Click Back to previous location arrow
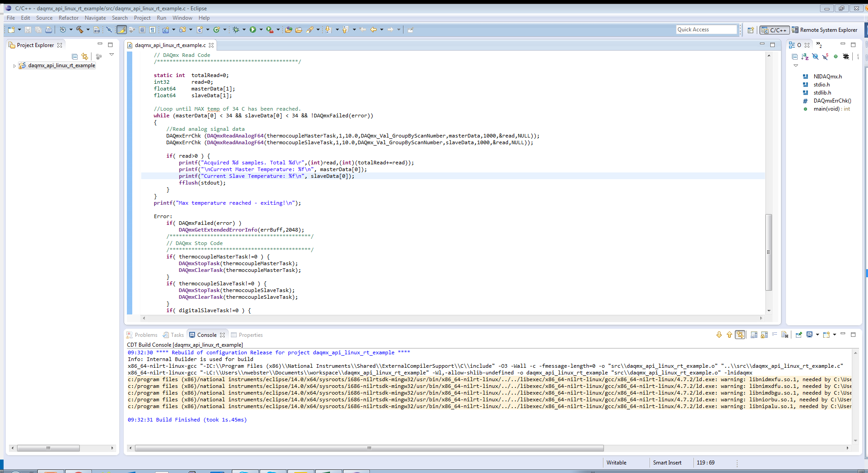Image resolution: width=868 pixels, height=473 pixels. tap(373, 30)
